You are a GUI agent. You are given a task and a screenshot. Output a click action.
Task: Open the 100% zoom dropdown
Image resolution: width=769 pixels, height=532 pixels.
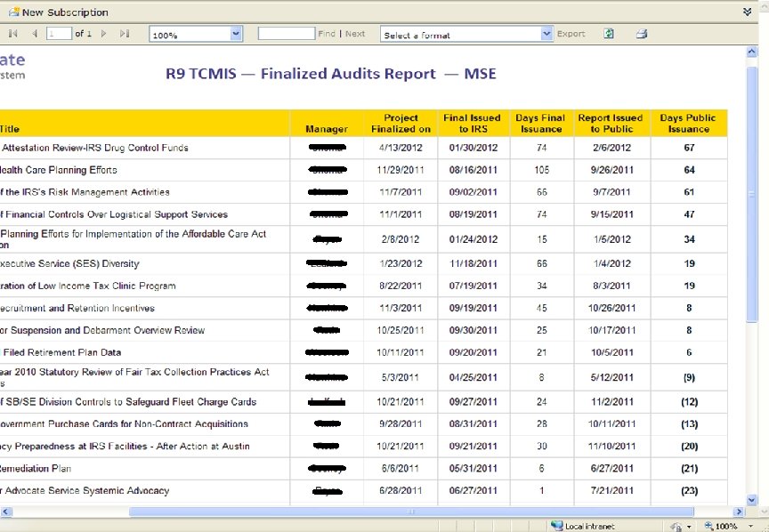(x=236, y=34)
